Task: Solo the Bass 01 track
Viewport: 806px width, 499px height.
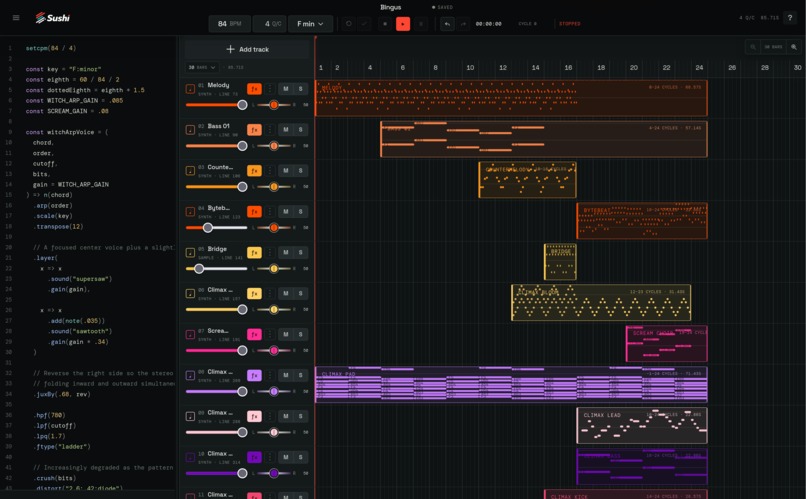Action: coord(301,130)
